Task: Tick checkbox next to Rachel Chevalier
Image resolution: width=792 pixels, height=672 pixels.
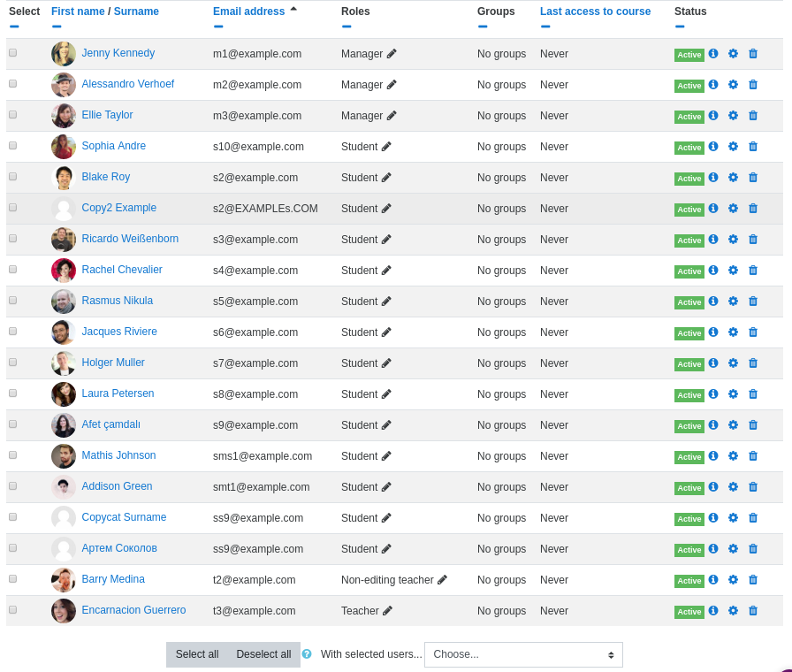Action: point(13,270)
